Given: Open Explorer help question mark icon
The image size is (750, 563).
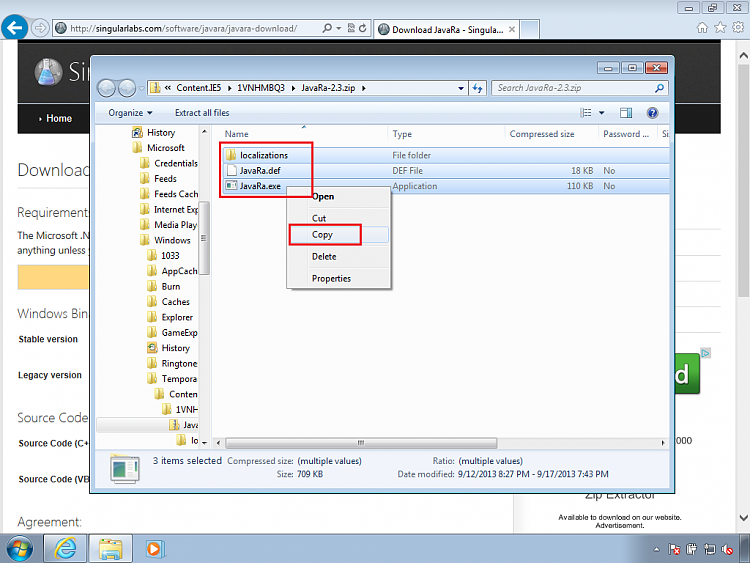Looking at the screenshot, I should click(652, 113).
